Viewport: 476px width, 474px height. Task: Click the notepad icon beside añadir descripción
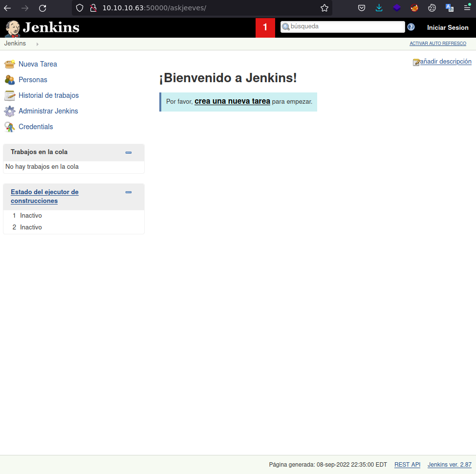416,62
